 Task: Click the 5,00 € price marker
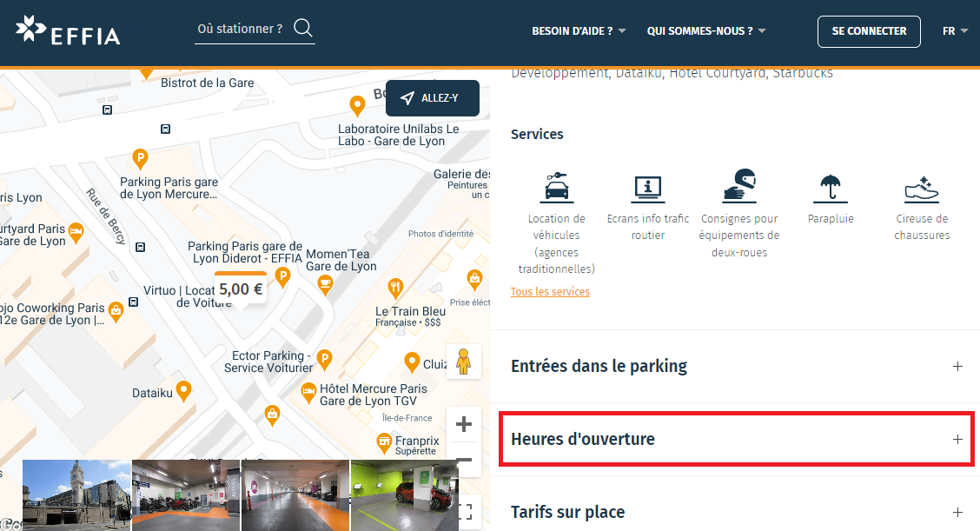click(x=241, y=289)
